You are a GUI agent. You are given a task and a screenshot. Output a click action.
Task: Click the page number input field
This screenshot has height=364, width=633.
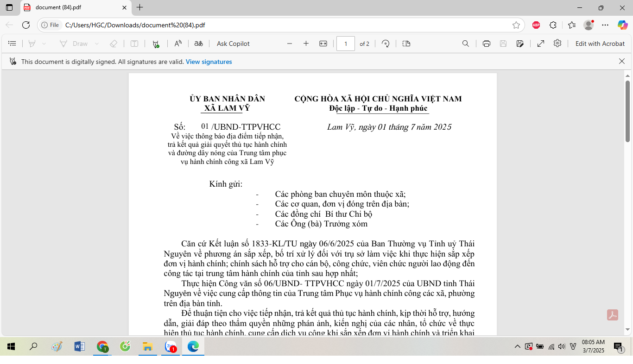[x=345, y=44]
